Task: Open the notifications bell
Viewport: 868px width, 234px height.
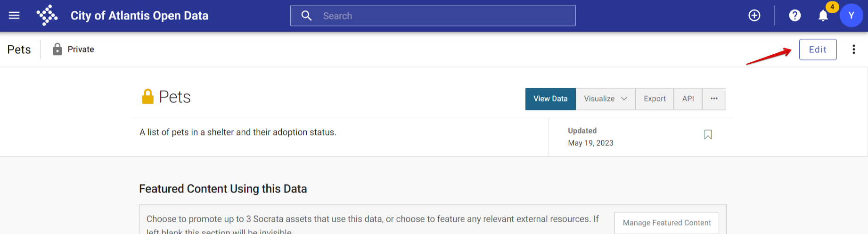Action: (823, 16)
